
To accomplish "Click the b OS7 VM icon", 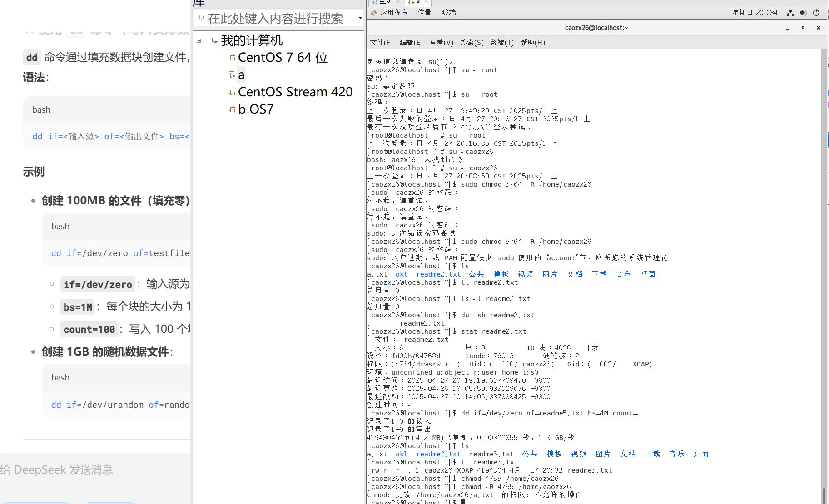I will click(x=232, y=109).
